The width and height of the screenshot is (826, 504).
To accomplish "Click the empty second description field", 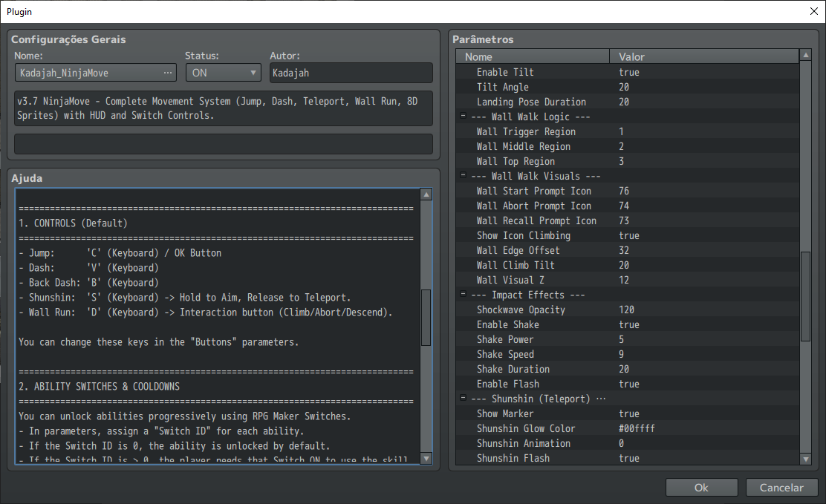I will point(224,144).
